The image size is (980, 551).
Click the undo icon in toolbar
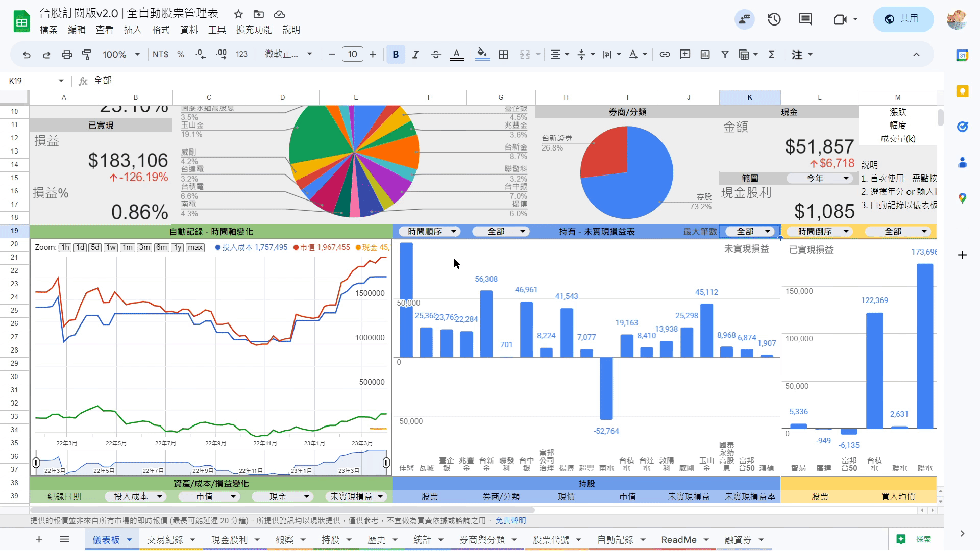click(27, 55)
